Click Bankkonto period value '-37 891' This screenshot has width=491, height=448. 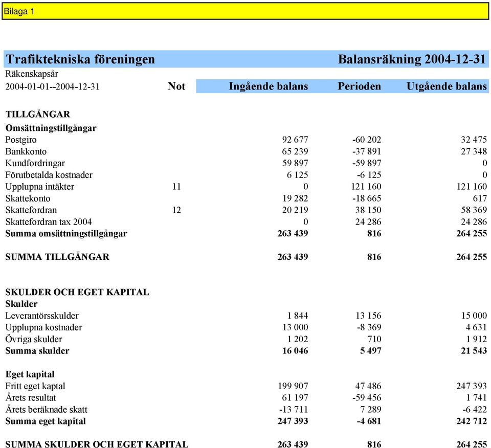point(367,151)
